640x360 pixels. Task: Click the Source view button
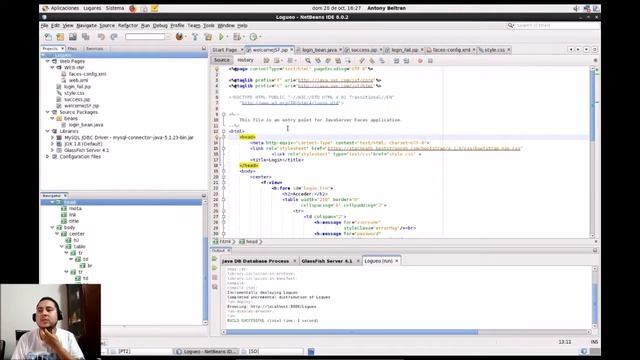pos(222,60)
